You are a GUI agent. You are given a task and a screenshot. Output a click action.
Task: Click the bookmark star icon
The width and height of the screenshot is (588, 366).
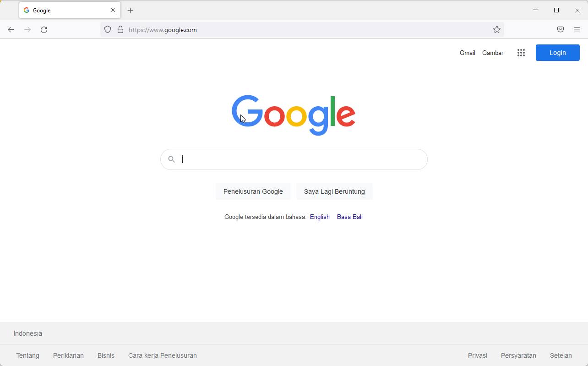[x=497, y=29]
